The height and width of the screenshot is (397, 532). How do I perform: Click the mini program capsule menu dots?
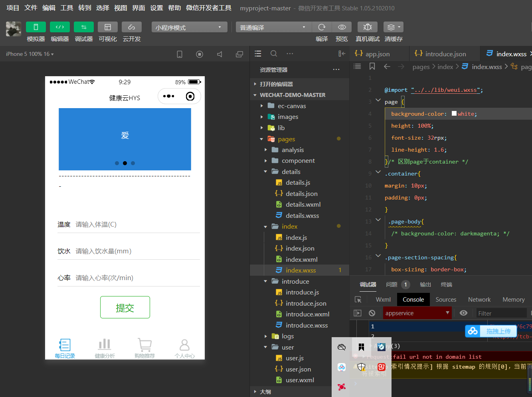tap(169, 96)
